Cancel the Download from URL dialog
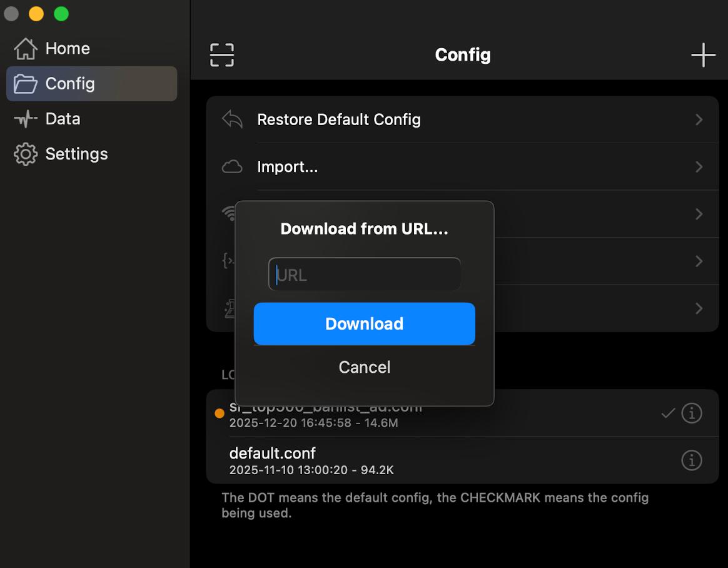The height and width of the screenshot is (568, 728). 364,367
